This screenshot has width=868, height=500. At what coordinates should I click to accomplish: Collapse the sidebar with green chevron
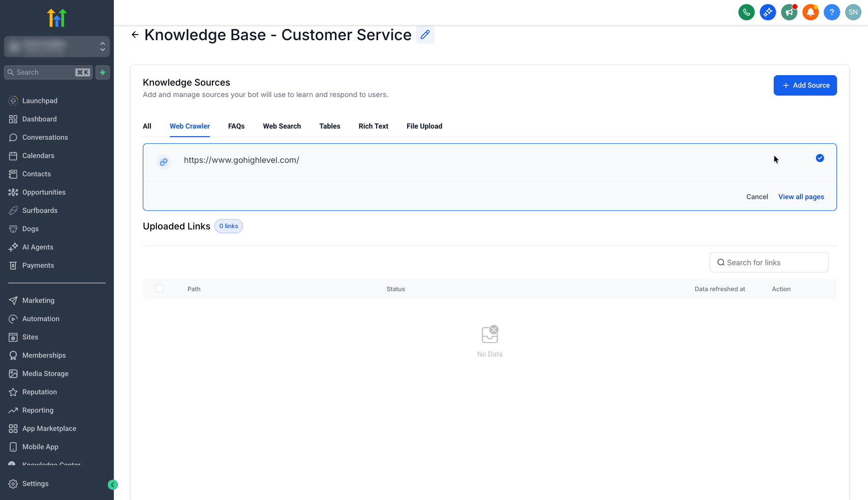pos(113,485)
